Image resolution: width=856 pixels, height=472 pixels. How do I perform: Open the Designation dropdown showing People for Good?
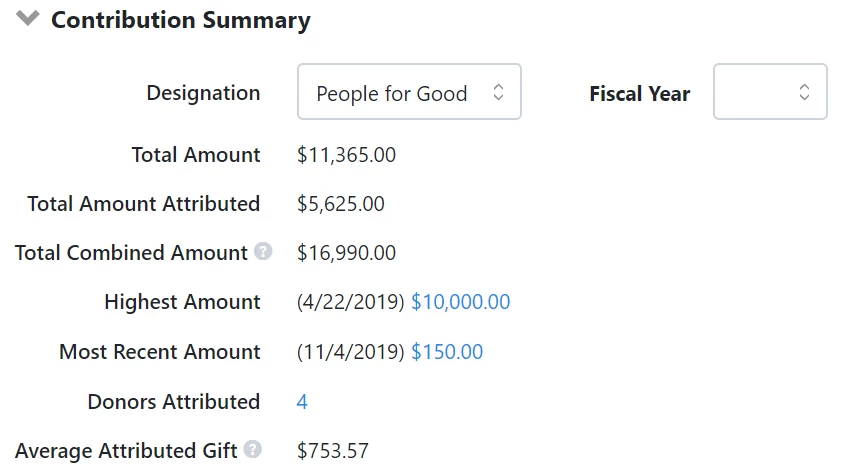[409, 92]
